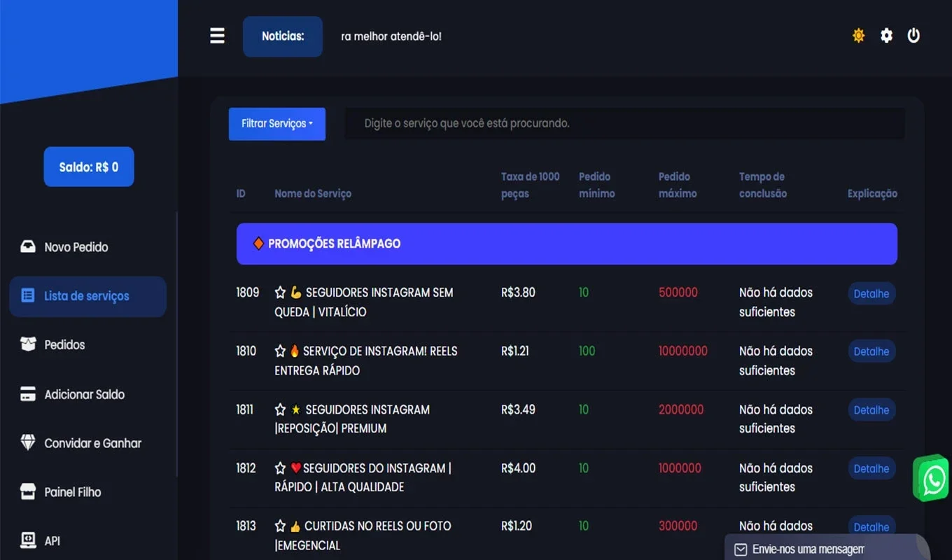The image size is (952, 560).
Task: Toggle light mode with sun icon
Action: click(858, 36)
